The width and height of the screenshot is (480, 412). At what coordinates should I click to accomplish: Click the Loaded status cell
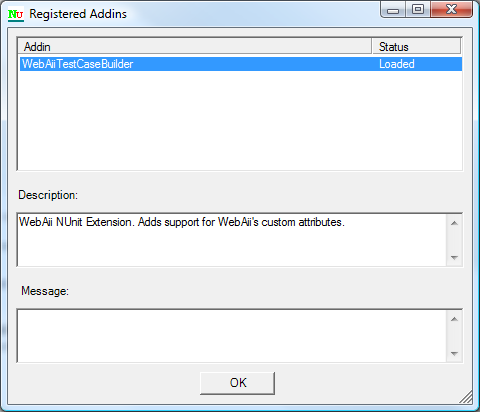tap(397, 64)
